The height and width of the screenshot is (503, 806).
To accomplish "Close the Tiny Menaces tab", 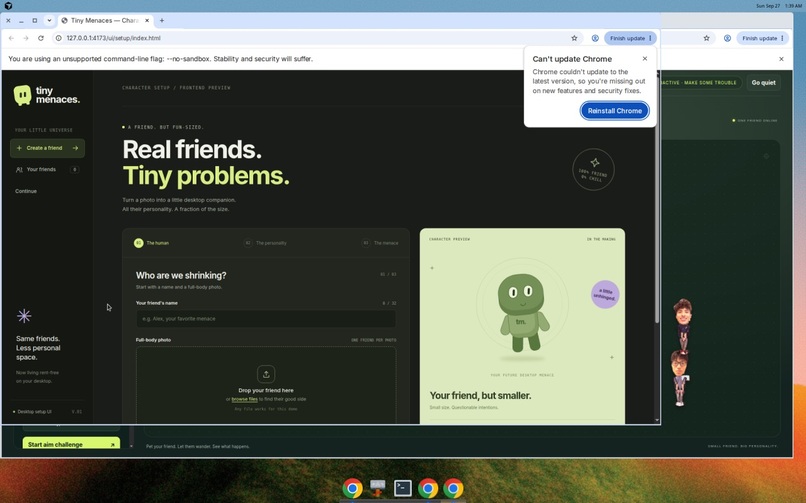I will [147, 21].
